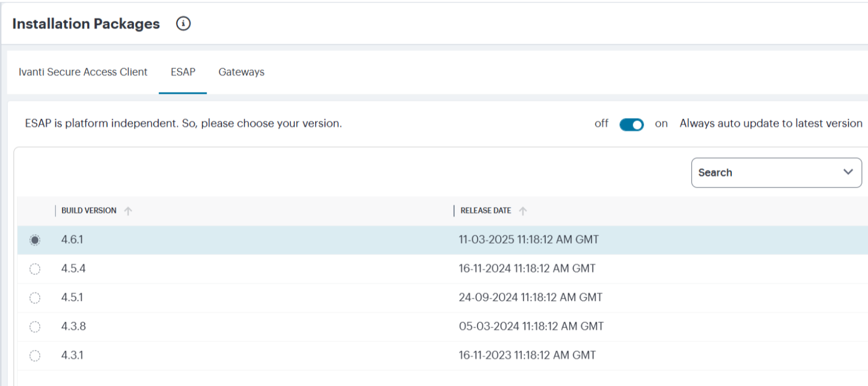
Task: Click release date 24-09-2024 11:18:12 AM GMT
Action: coord(531,297)
